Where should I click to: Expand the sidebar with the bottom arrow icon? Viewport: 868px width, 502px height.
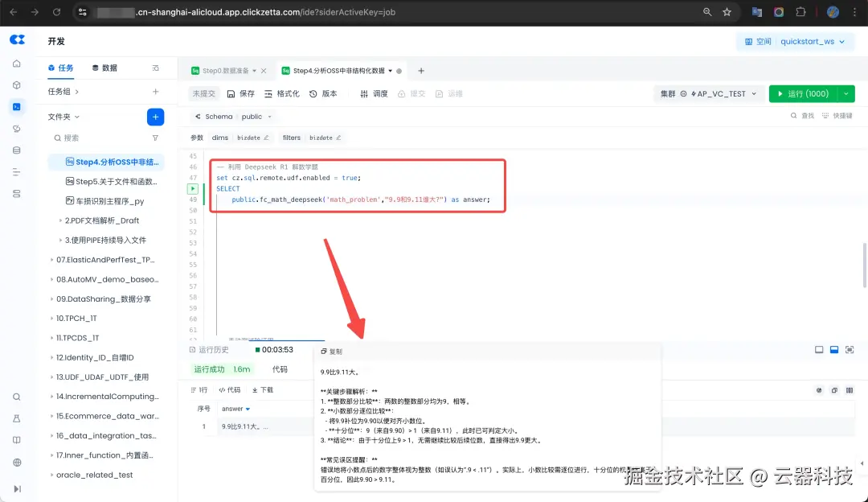coord(17,488)
